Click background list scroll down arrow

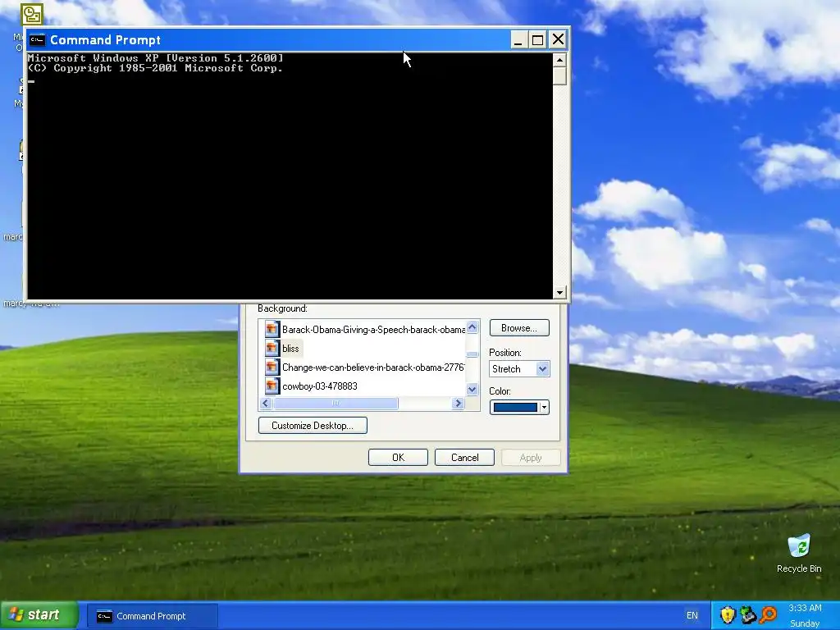472,390
